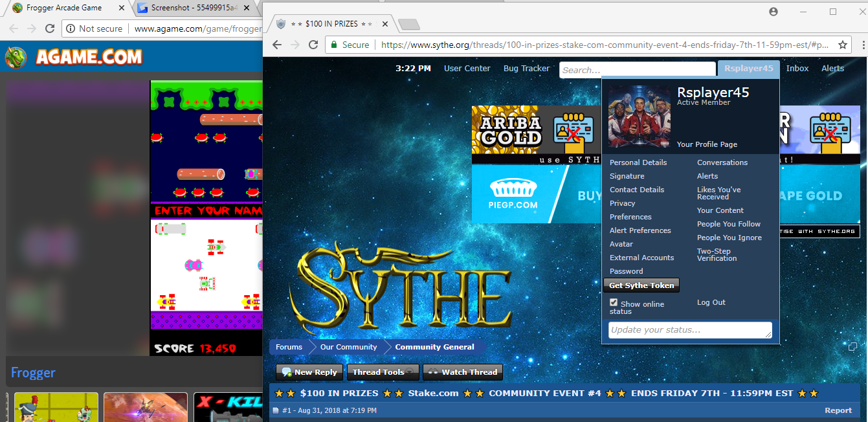Go back in the Agame browser window
The width and height of the screenshot is (868, 422).
[14, 28]
